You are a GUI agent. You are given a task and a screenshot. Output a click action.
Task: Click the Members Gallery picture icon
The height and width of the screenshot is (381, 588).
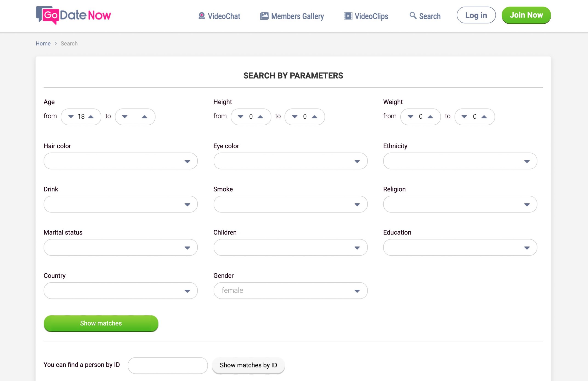pos(264,16)
